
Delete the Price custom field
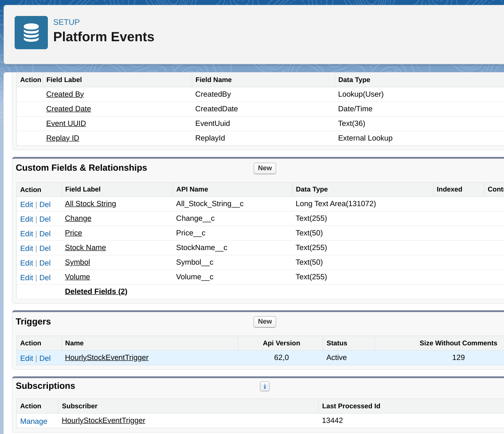[x=45, y=234]
